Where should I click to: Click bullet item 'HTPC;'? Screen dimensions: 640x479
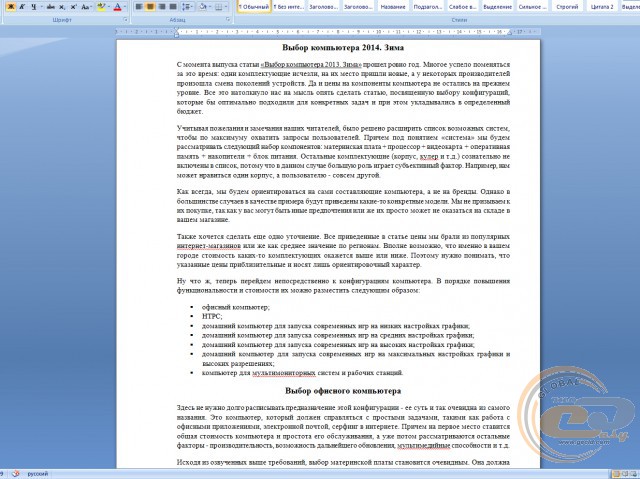[x=212, y=317]
